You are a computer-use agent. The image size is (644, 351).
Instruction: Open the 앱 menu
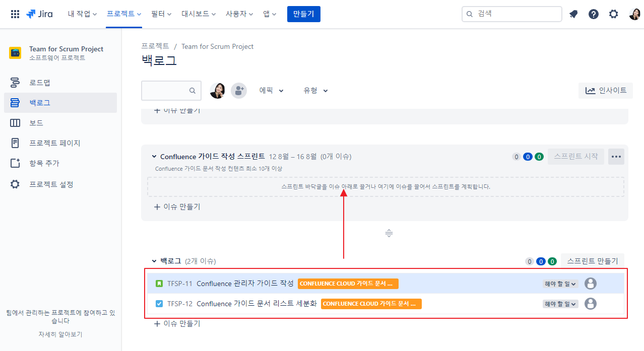[x=270, y=14]
